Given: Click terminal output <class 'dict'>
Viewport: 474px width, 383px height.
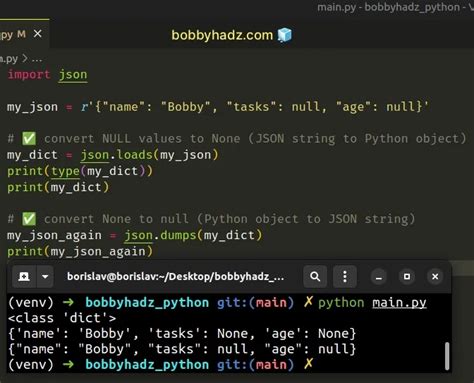Looking at the screenshot, I should pos(62,318).
